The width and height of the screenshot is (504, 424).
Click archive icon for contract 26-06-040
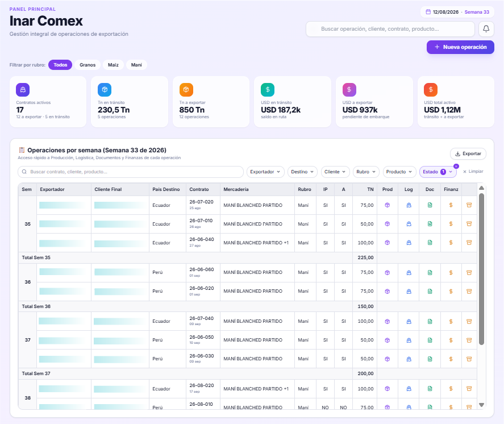469,243
